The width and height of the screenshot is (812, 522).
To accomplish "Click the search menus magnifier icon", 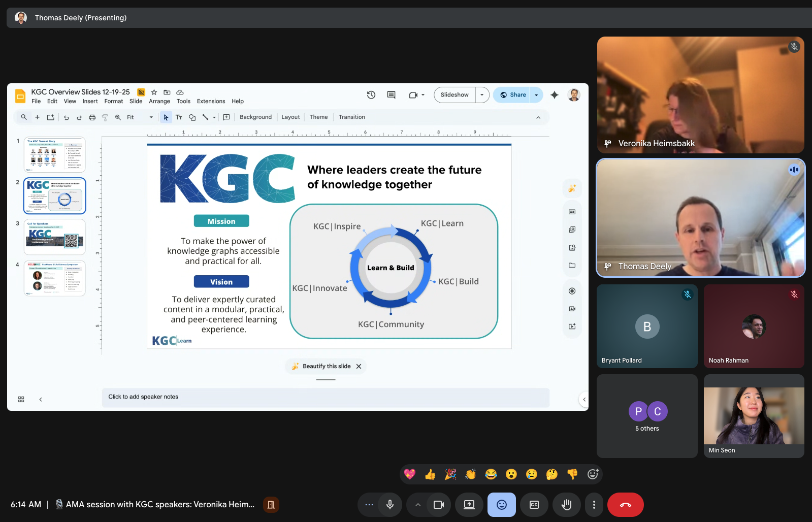I will click(24, 117).
